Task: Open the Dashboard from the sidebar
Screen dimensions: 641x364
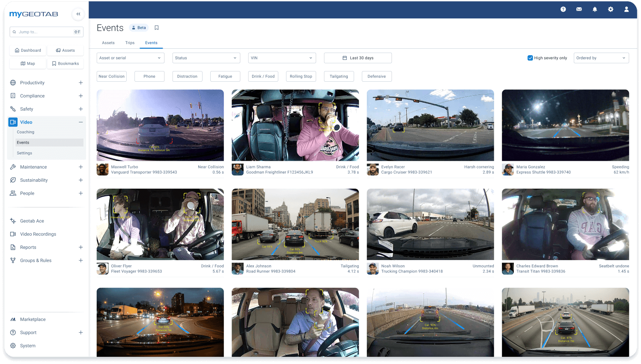Action: (28, 50)
